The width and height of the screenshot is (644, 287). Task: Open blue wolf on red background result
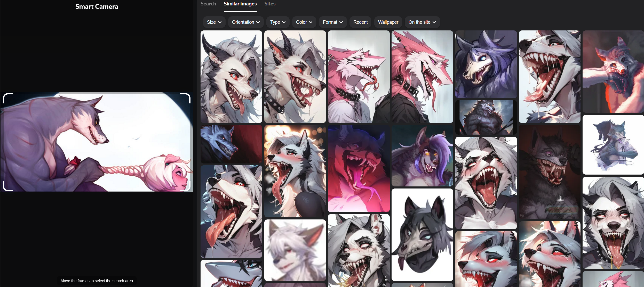pos(231,144)
